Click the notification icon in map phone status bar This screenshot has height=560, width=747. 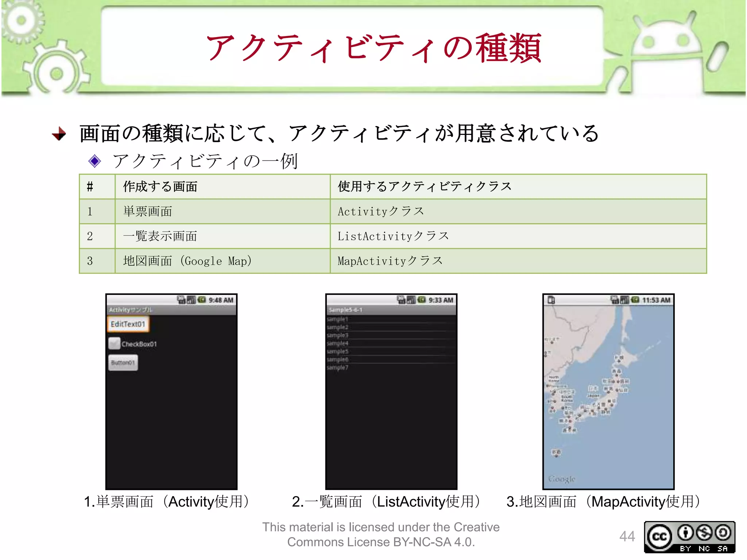click(x=551, y=300)
